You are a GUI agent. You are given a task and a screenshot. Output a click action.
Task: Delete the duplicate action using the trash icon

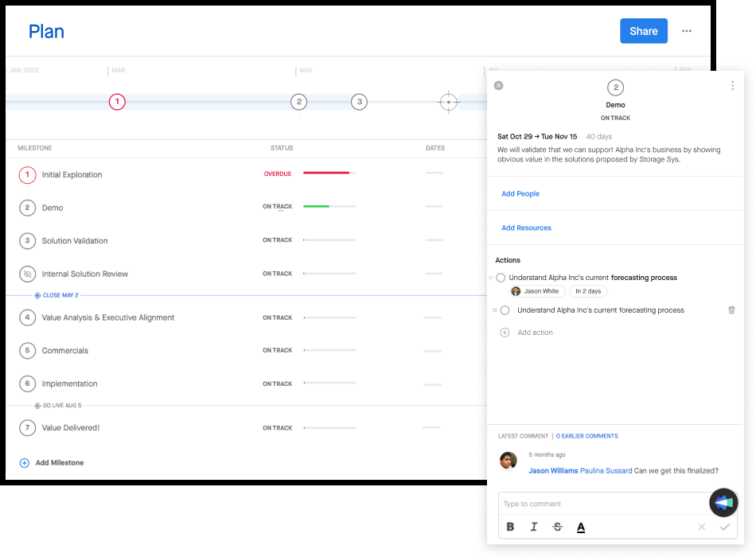[x=731, y=310]
